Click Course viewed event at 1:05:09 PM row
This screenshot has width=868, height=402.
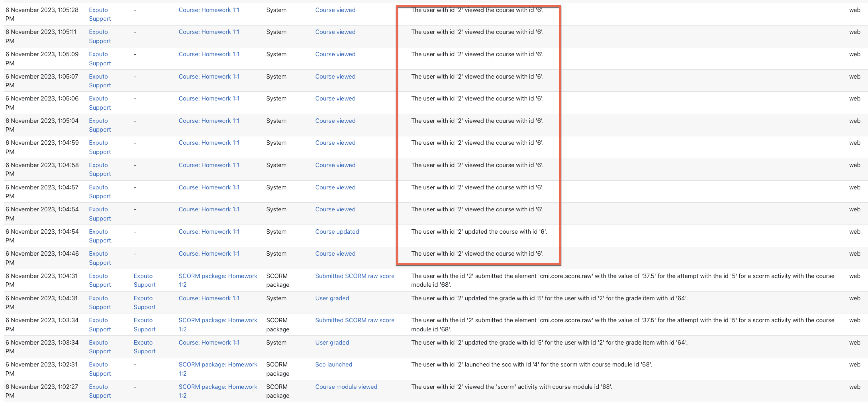tap(335, 54)
